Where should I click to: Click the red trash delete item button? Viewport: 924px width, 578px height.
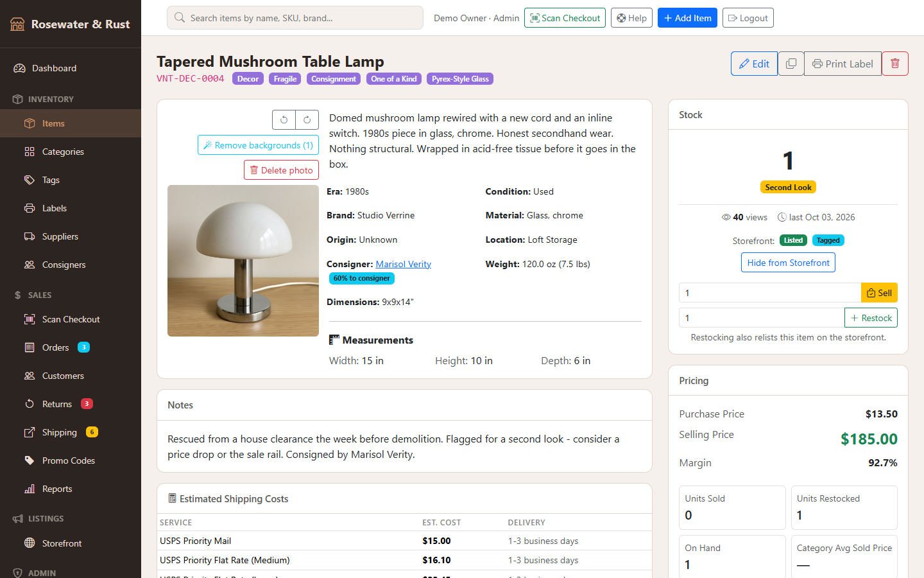(894, 64)
